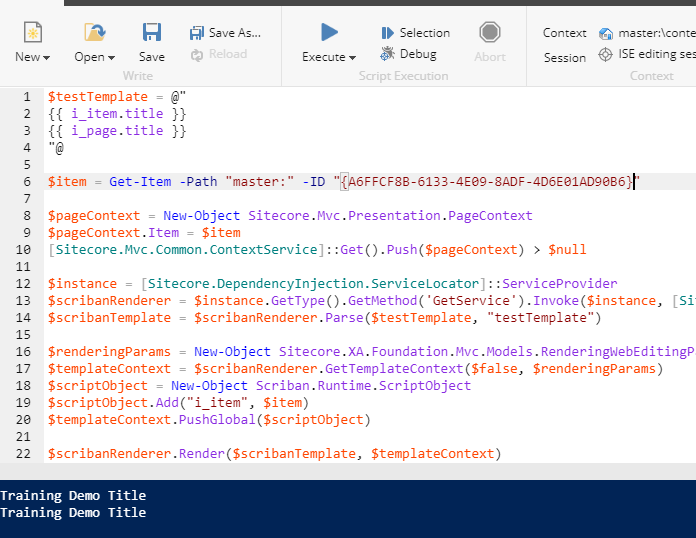Expand the Open dropdown arrow

[111, 58]
